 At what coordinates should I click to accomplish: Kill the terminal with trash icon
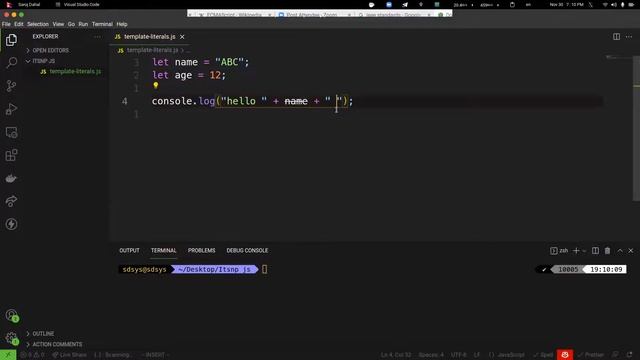click(x=607, y=251)
